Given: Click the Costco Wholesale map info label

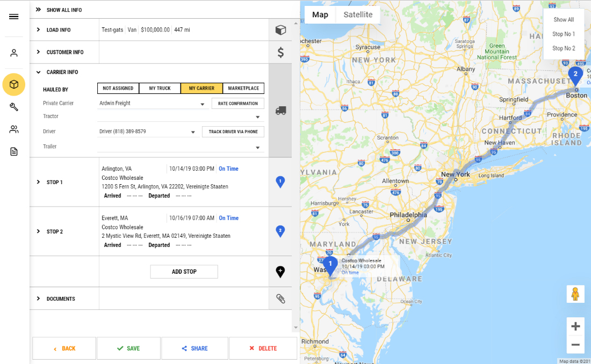Looking at the screenshot, I should click(362, 260).
